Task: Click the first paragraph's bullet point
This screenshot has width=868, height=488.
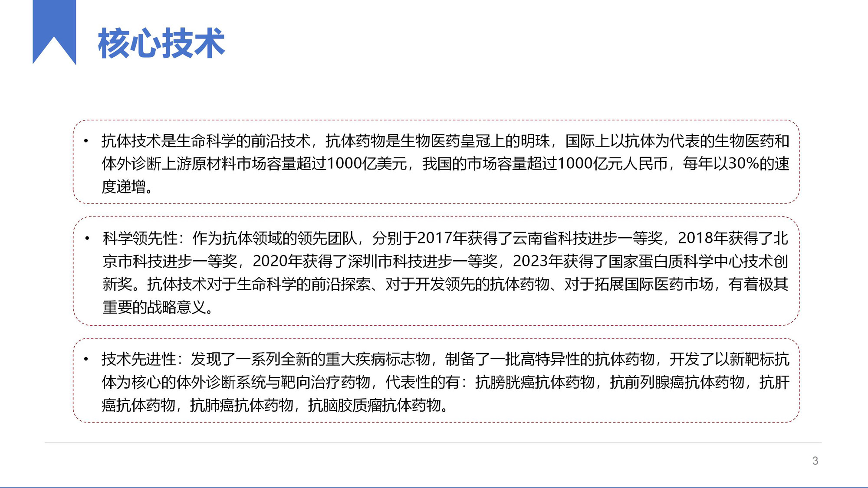Action: [x=86, y=141]
